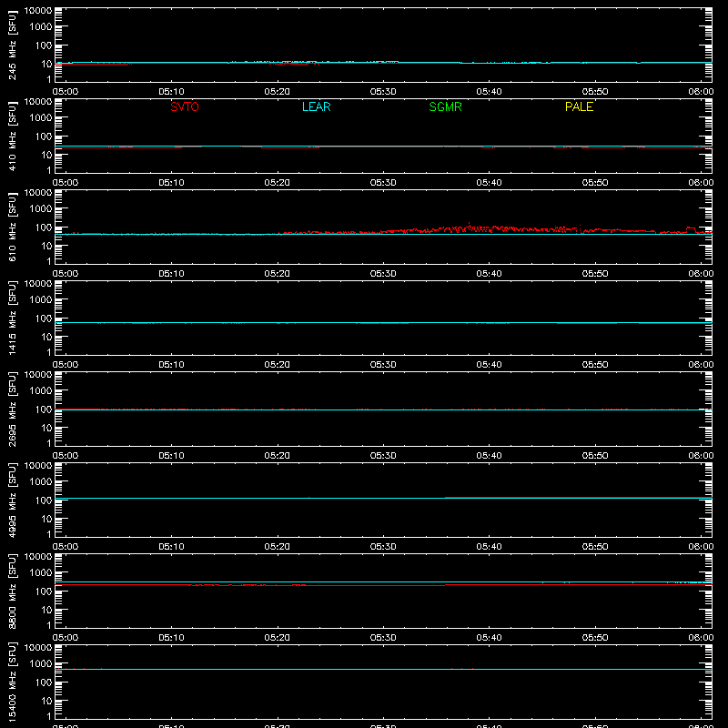Select the 245 MHz [SFU] axis title

[12, 45]
